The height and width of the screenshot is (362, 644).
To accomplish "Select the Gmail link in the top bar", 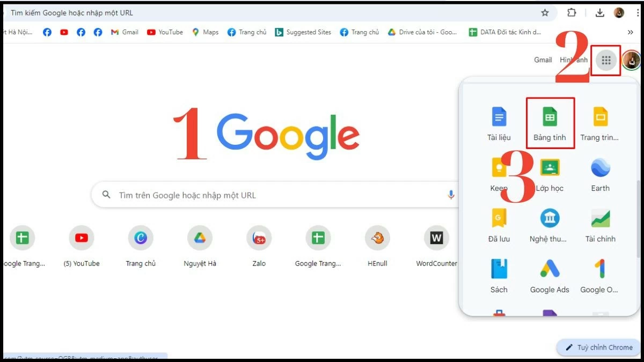I will [543, 60].
